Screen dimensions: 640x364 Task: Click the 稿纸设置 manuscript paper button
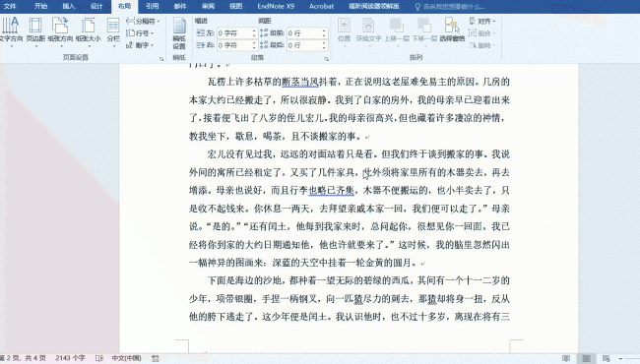pyautogui.click(x=179, y=32)
